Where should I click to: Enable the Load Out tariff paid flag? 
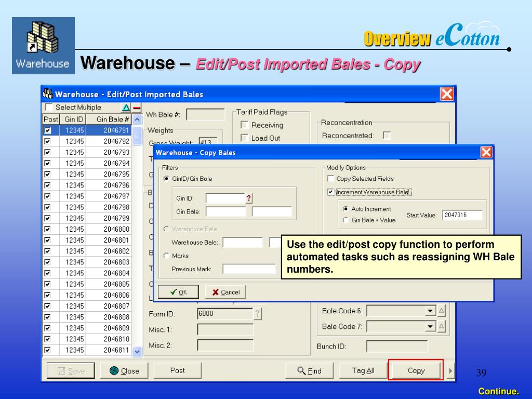point(244,138)
